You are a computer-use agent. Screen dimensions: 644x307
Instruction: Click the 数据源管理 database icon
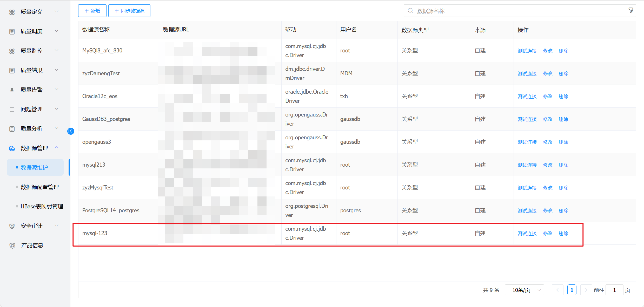coord(12,148)
